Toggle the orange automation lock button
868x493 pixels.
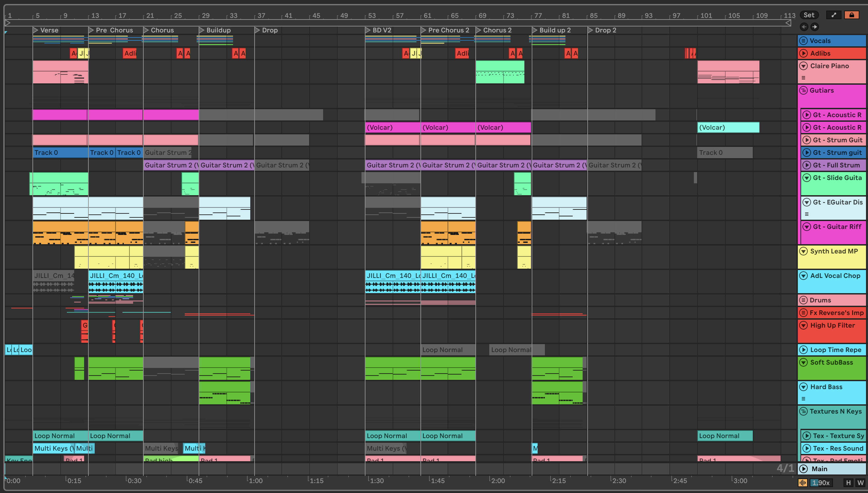(x=851, y=15)
